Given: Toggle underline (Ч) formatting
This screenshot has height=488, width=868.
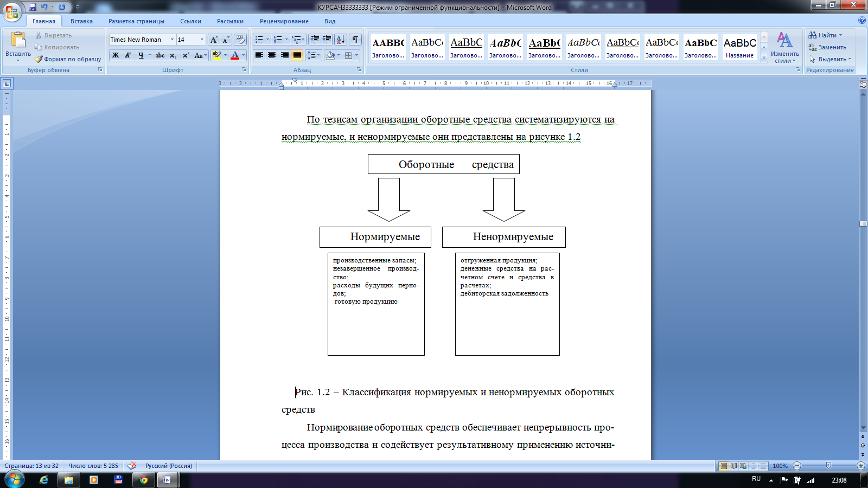Looking at the screenshot, I should click(141, 55).
